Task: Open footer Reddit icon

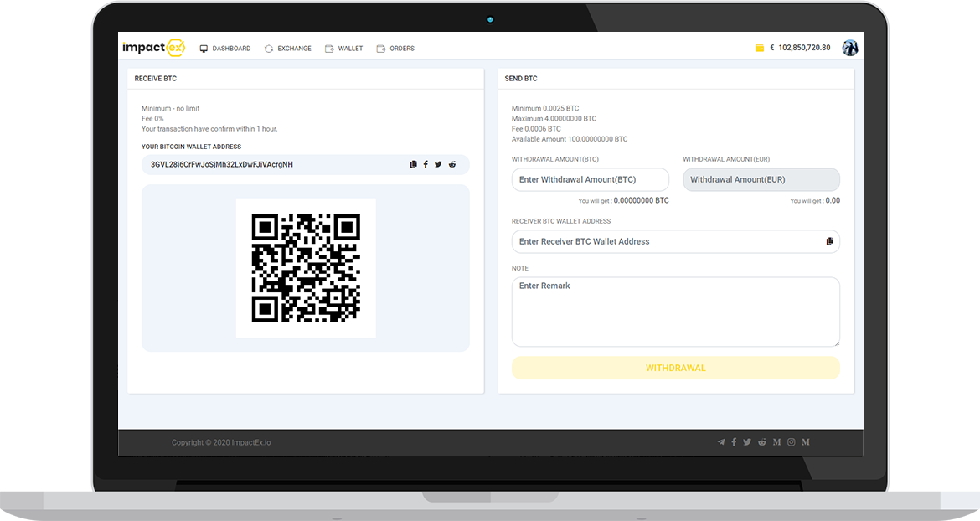Action: point(761,442)
